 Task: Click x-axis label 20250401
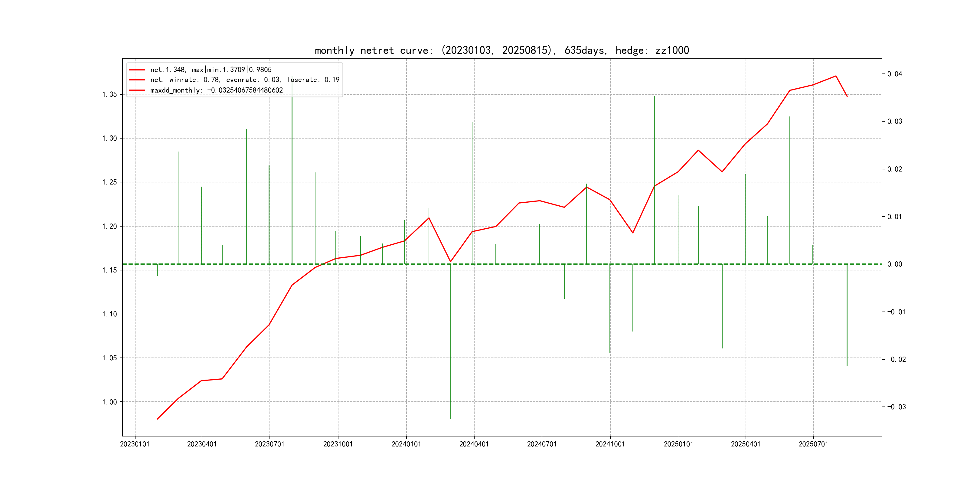(x=746, y=444)
